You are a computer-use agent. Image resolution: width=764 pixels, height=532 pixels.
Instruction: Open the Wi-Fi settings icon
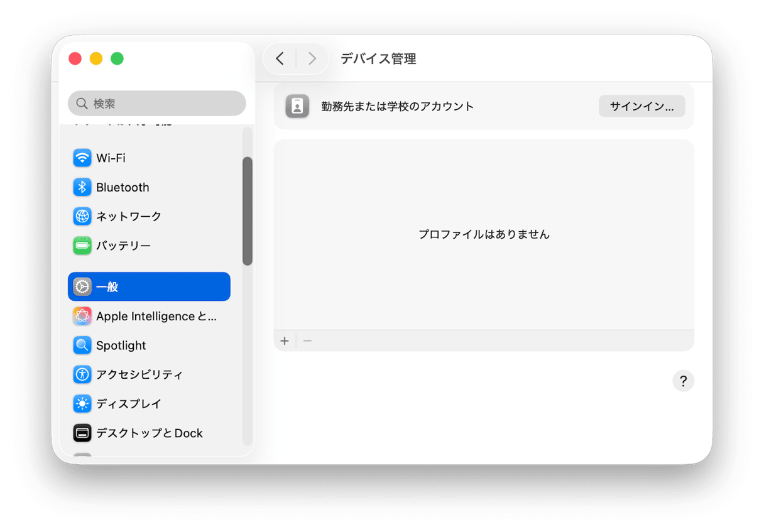[82, 158]
